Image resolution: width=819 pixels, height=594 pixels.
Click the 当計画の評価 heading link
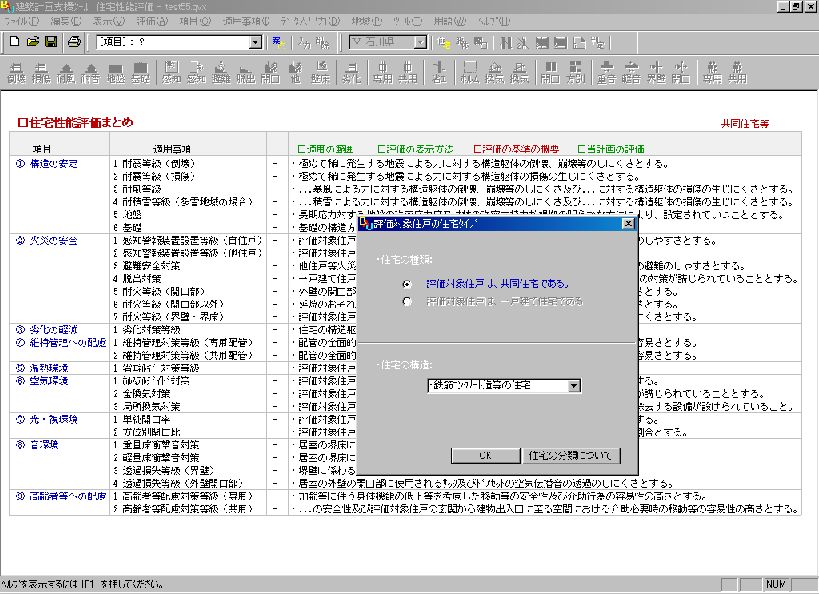[611, 149]
